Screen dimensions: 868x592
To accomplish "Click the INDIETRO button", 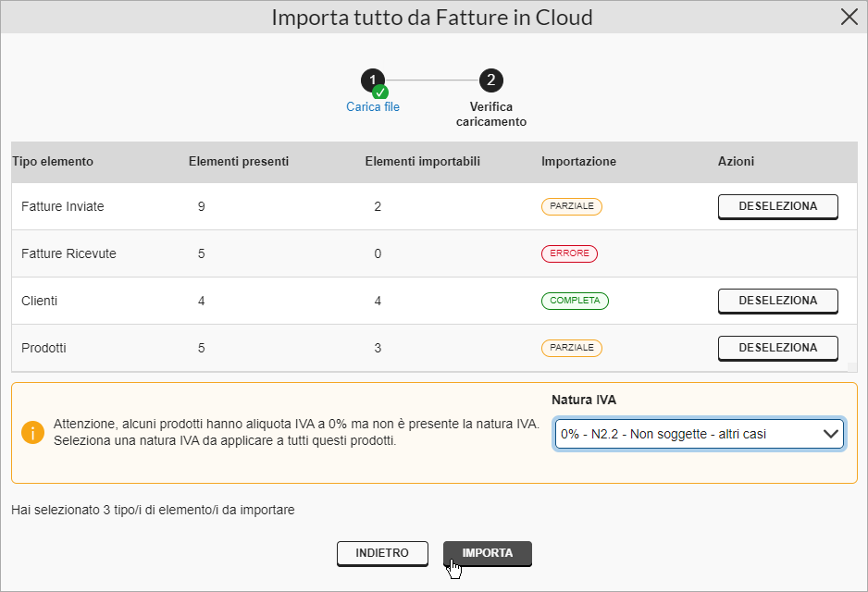I will (x=382, y=553).
